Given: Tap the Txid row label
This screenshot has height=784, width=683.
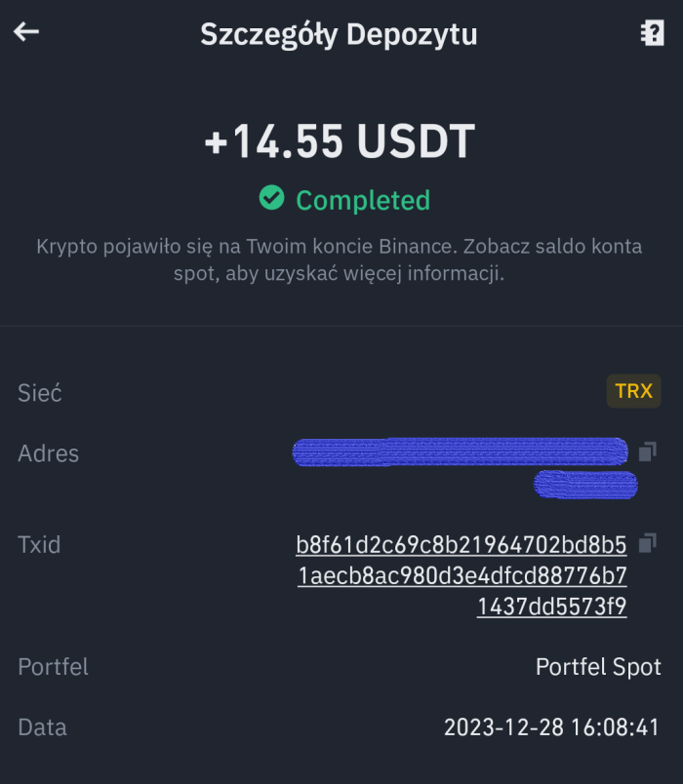Looking at the screenshot, I should (39, 544).
